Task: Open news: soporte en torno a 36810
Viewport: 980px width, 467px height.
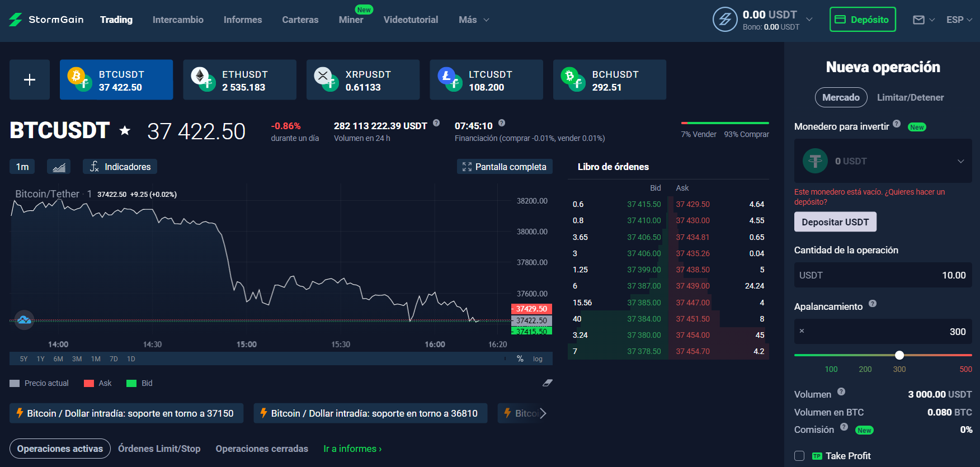Action: (x=370, y=413)
